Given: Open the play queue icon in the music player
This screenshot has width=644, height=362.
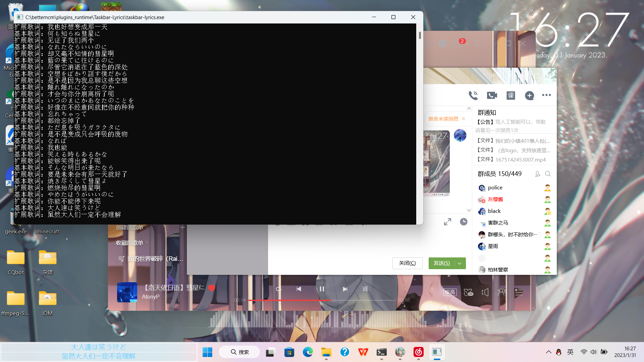Looking at the screenshot, I should coord(519,292).
